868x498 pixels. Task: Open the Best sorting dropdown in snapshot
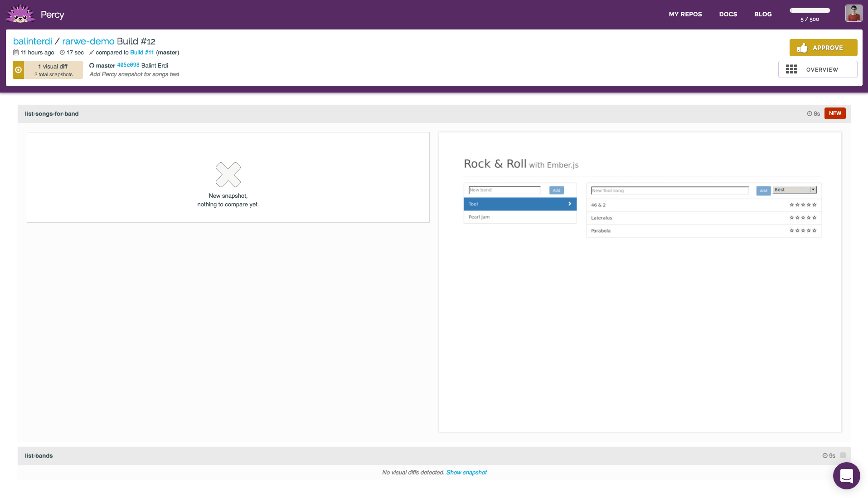(x=795, y=190)
